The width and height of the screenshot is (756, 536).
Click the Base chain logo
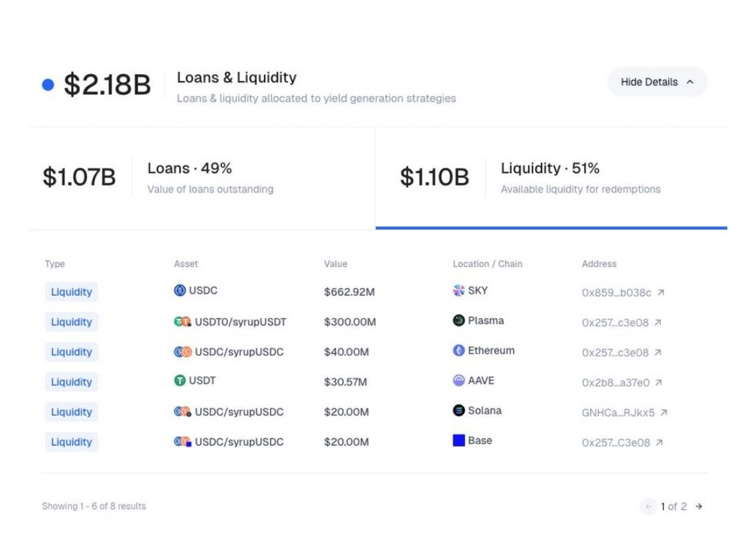(459, 441)
